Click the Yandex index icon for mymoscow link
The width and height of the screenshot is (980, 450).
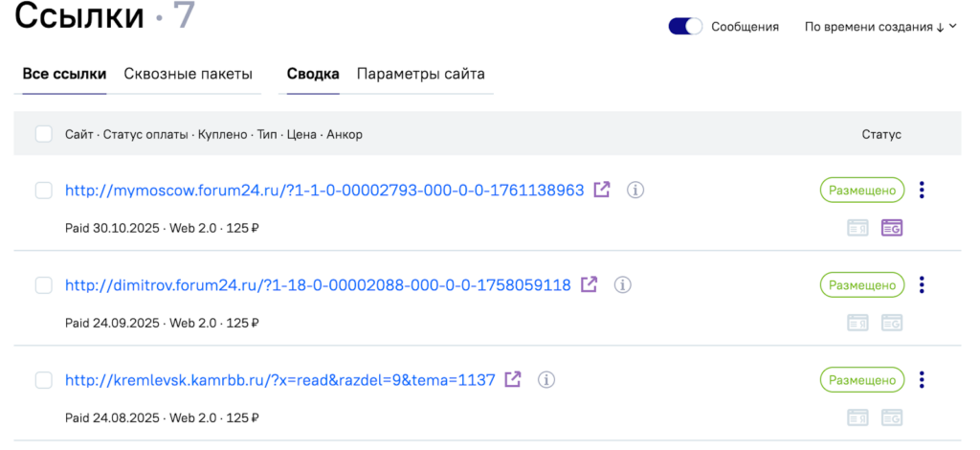[858, 228]
